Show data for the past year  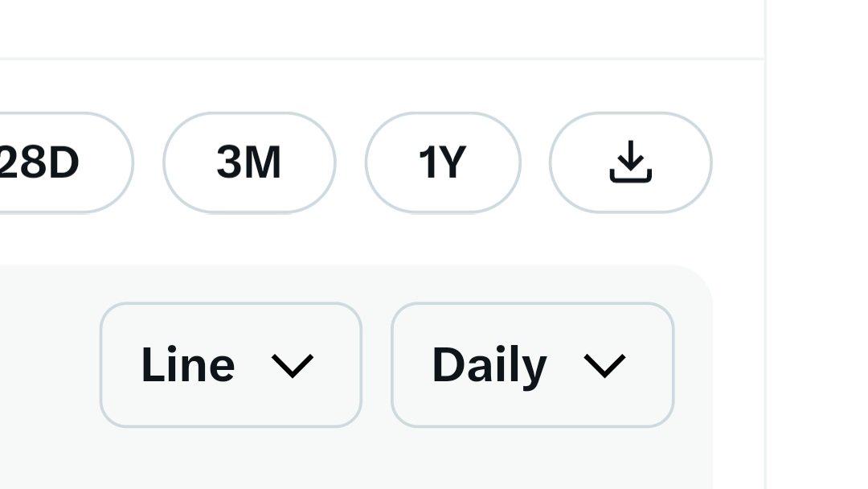coord(443,162)
